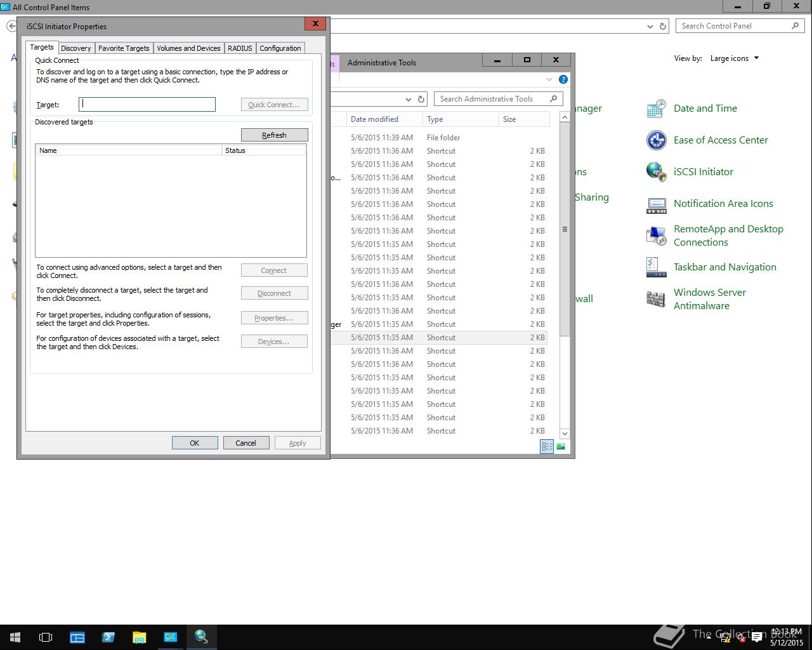
Task: Open the View by Large icons dropdown
Action: [x=735, y=58]
